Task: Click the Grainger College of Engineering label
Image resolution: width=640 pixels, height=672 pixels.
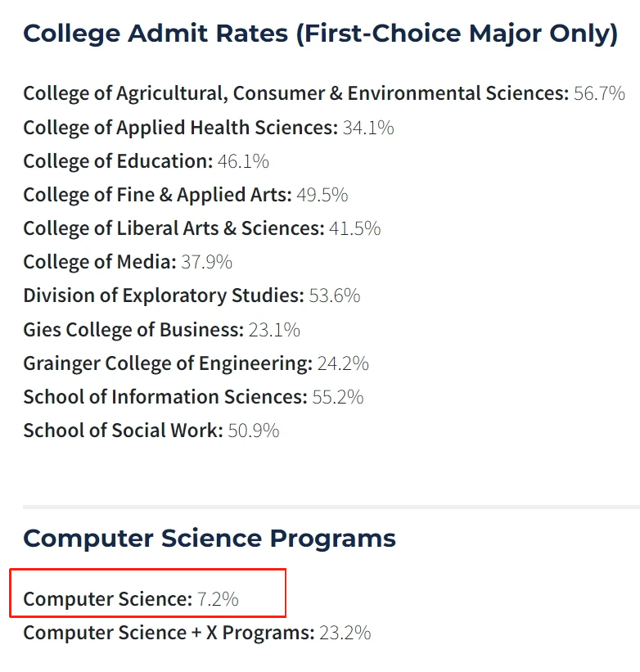Action: click(x=168, y=363)
